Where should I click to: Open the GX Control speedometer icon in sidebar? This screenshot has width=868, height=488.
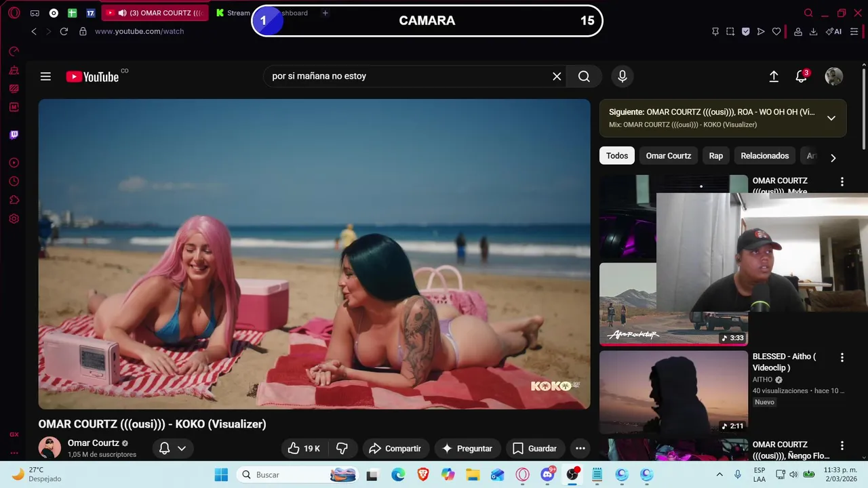click(x=14, y=51)
